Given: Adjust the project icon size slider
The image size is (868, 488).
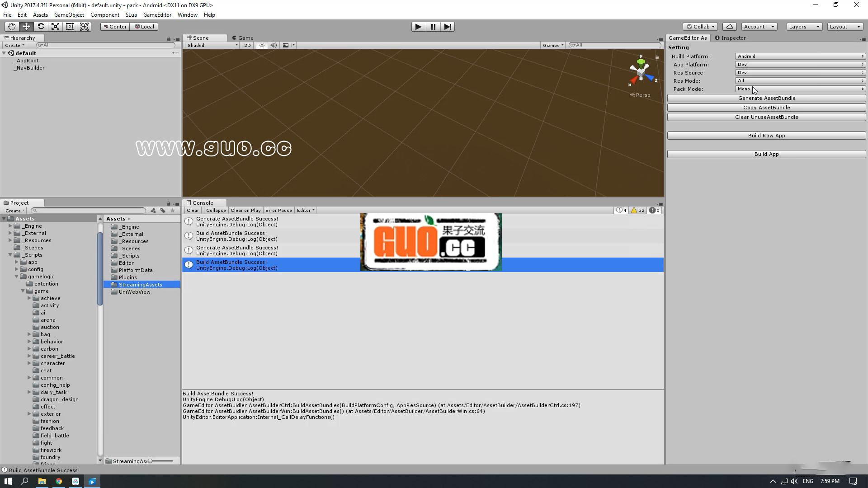Looking at the screenshot, I should 151,461.
